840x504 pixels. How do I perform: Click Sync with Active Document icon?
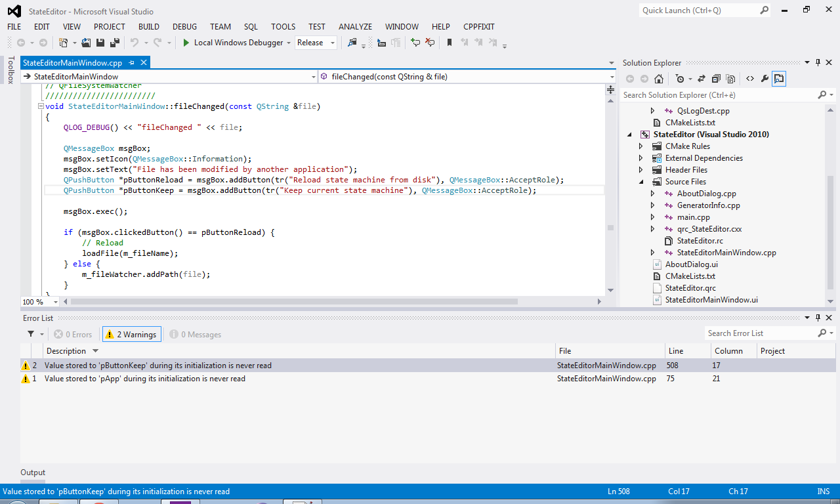click(x=701, y=79)
